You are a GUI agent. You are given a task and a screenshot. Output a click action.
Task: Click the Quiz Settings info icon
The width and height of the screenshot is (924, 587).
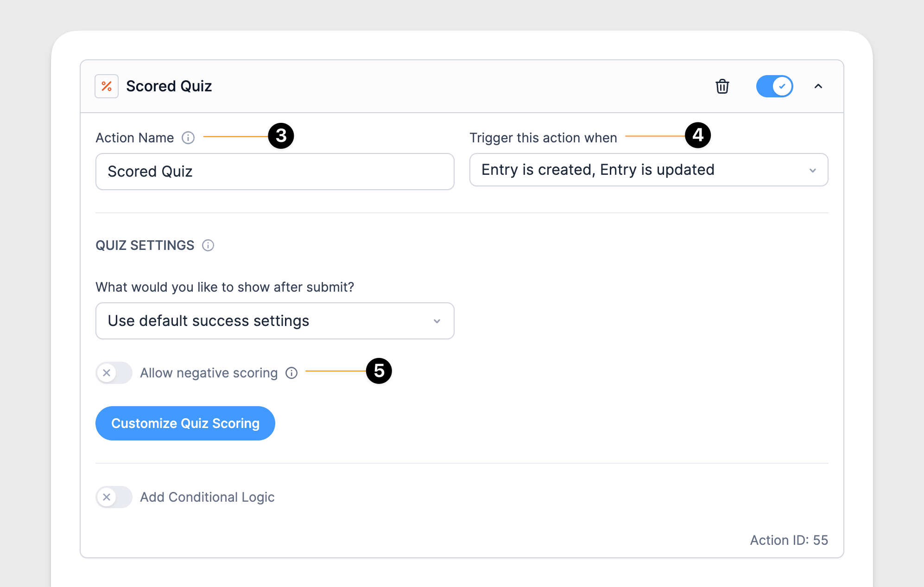(x=208, y=245)
